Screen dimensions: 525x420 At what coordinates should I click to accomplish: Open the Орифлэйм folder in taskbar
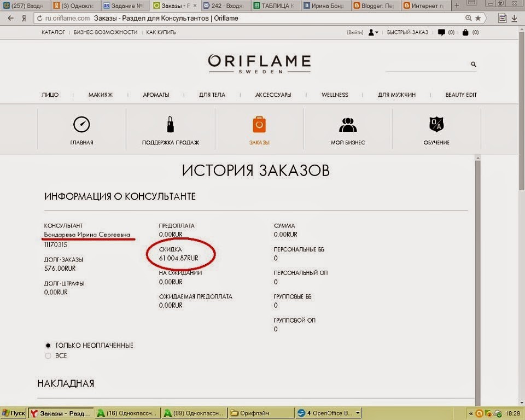pos(260,413)
